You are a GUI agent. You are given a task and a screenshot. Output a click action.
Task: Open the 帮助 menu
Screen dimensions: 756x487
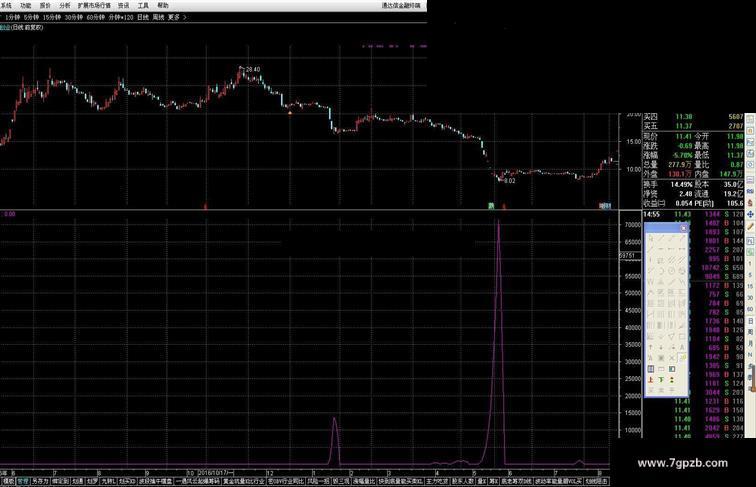click(163, 5)
